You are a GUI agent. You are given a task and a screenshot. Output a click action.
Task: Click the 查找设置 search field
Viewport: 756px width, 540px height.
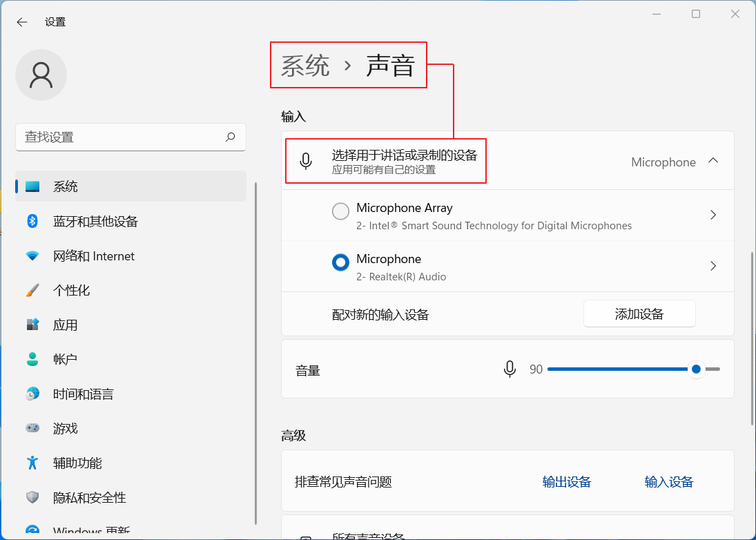tap(121, 137)
